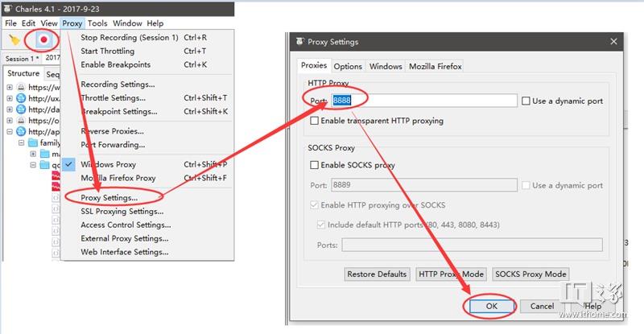Image resolution: width=644 pixels, height=334 pixels.
Task: Click the SOCKS Proxy Mode button
Action: pos(530,274)
